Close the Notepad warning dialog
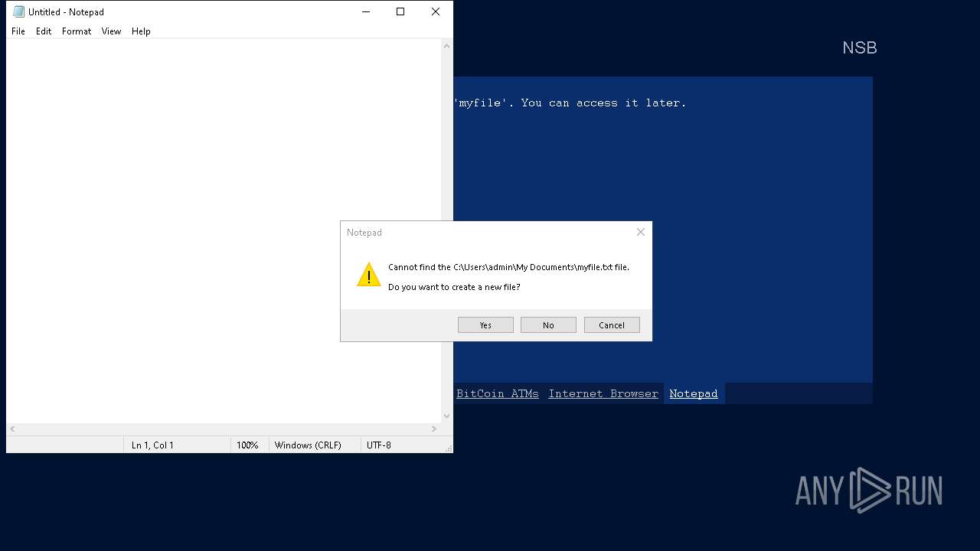980x551 pixels. tap(641, 232)
